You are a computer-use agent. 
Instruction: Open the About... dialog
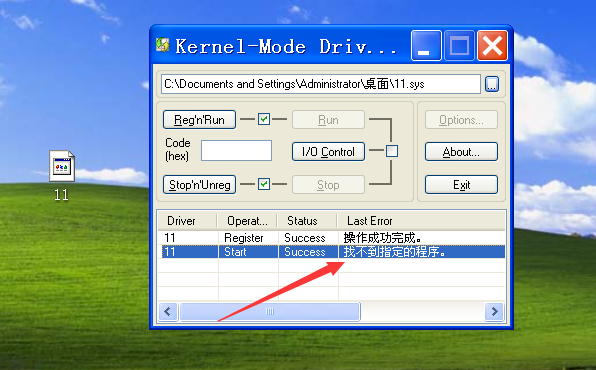(x=461, y=152)
